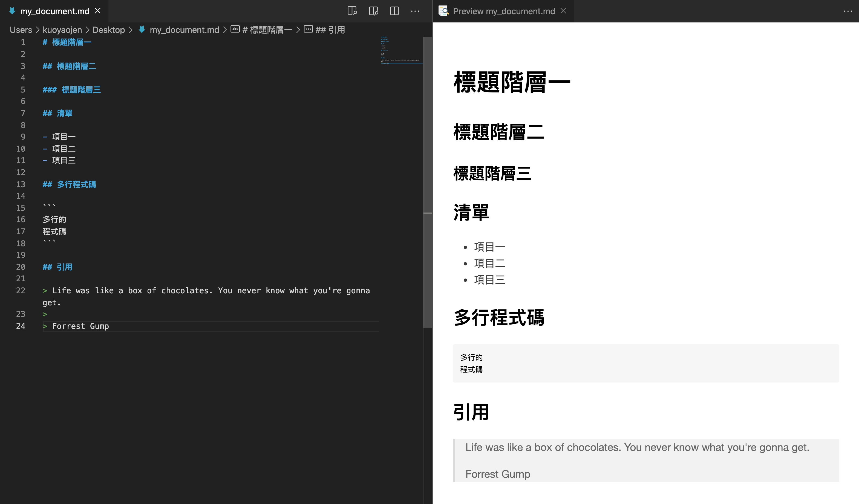Click the '## 引用' line in the editor
Viewport: 859px width, 504px height.
[57, 267]
